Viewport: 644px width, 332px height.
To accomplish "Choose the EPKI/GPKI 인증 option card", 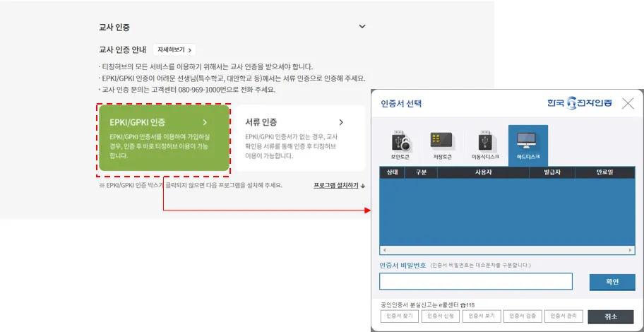I will [164, 138].
